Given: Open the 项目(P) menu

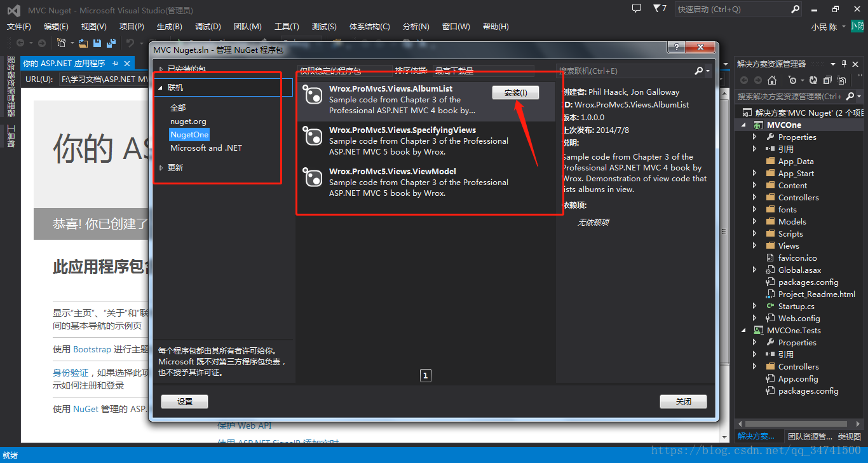Looking at the screenshot, I should (x=132, y=27).
